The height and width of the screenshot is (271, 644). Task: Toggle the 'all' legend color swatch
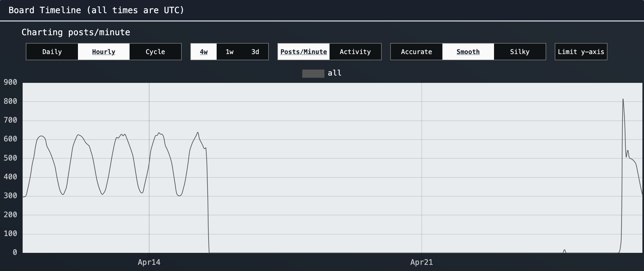pyautogui.click(x=313, y=73)
